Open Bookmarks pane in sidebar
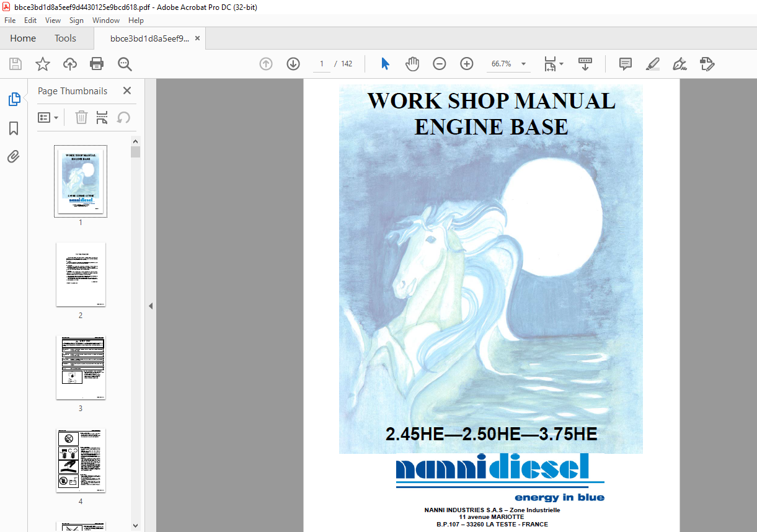This screenshot has width=757, height=532. click(14, 128)
